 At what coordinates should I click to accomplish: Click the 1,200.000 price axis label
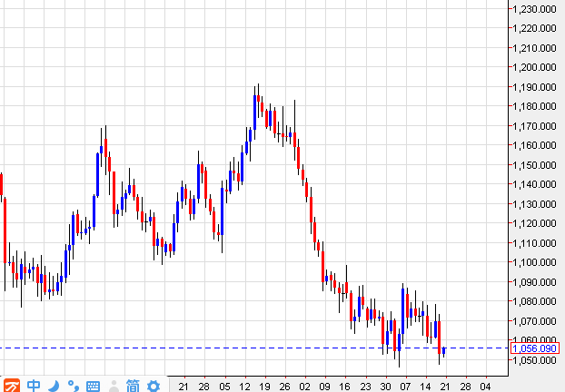534,67
